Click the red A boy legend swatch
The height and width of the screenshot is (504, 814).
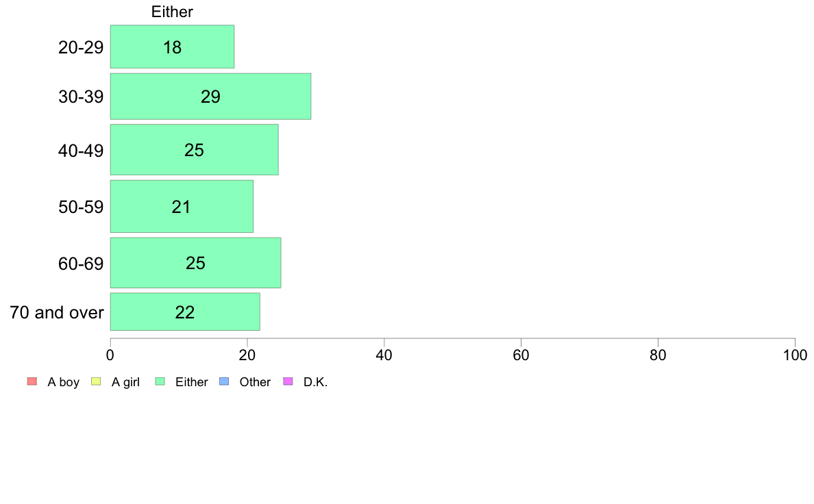(x=32, y=381)
